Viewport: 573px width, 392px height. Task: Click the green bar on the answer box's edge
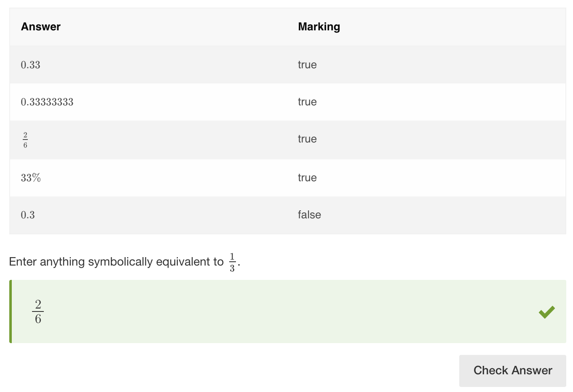click(x=11, y=311)
